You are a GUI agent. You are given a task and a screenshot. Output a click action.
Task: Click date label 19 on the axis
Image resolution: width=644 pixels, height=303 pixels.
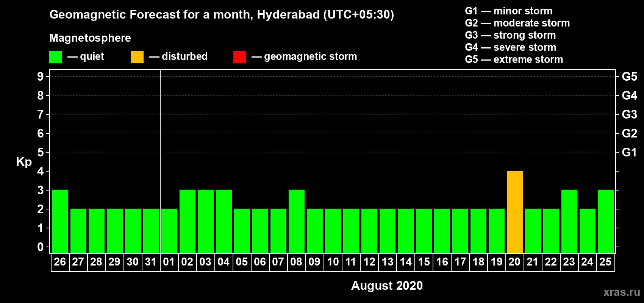pyautogui.click(x=497, y=262)
